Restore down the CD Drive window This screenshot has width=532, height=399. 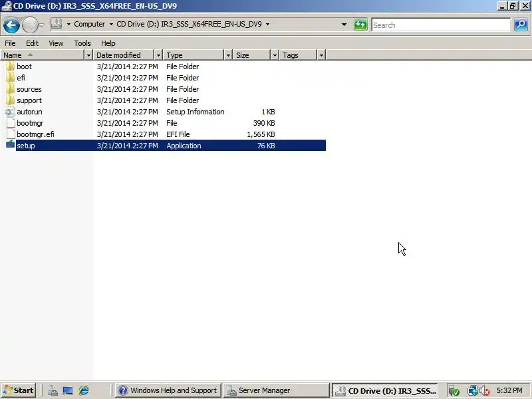pyautogui.click(x=513, y=6)
